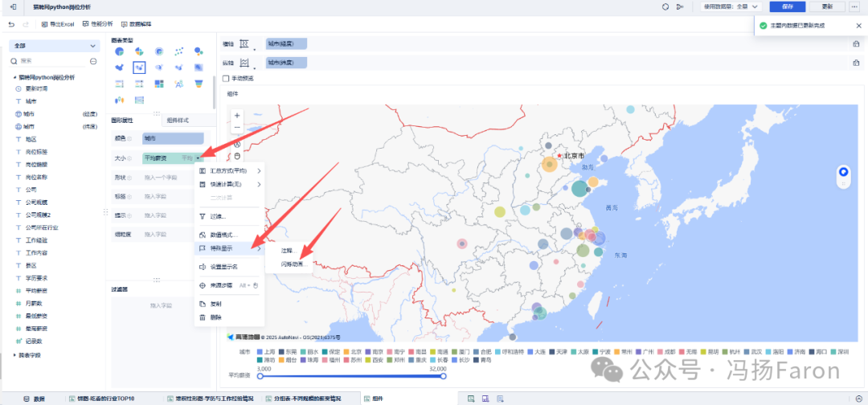Image resolution: width=868 pixels, height=405 pixels.
Task: Click the undo arrow in the toolbar
Action: point(11,24)
